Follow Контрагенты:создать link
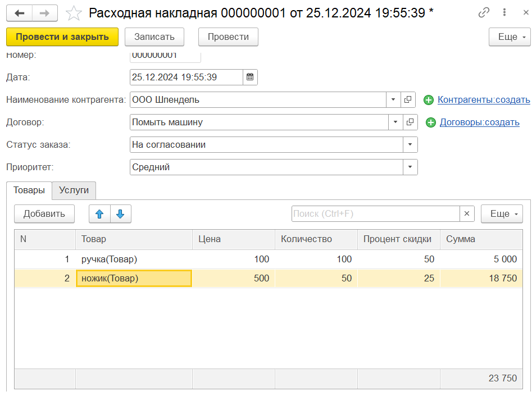 coord(484,100)
